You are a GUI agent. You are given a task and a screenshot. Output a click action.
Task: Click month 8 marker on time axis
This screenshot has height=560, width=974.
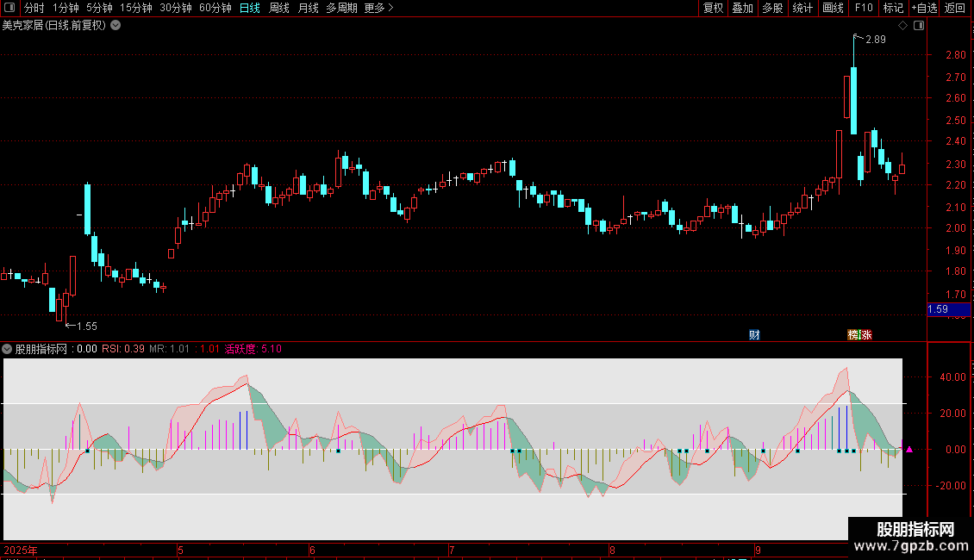tap(612, 550)
